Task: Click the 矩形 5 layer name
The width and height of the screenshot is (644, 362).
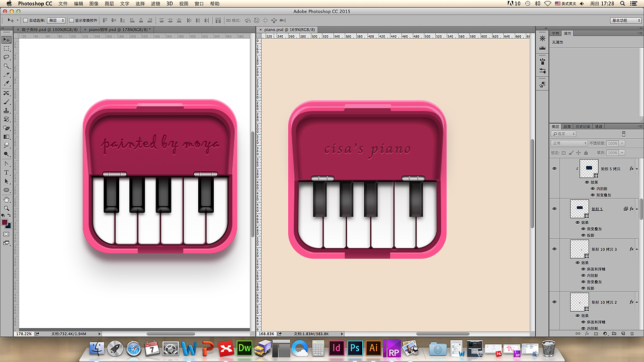Action: point(597,209)
